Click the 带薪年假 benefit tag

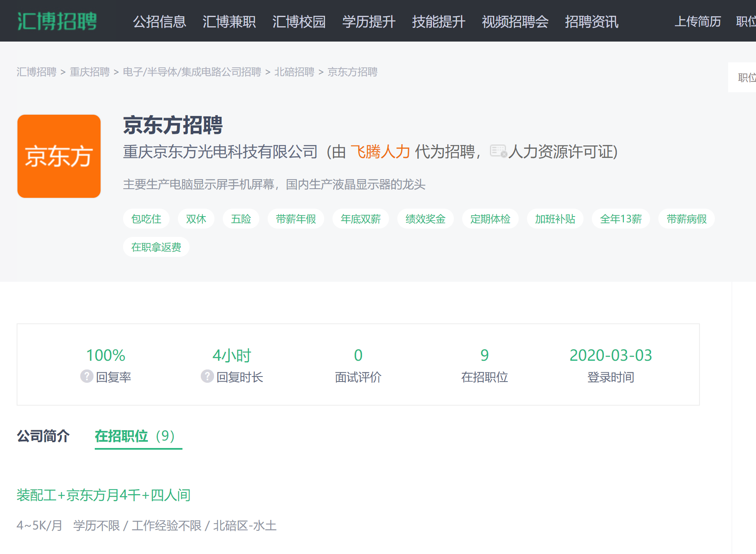click(x=296, y=219)
